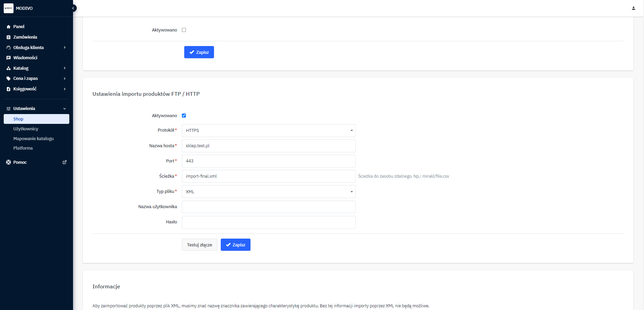Go to Użytkownicy settings page
This screenshot has height=310, width=644.
point(26,129)
